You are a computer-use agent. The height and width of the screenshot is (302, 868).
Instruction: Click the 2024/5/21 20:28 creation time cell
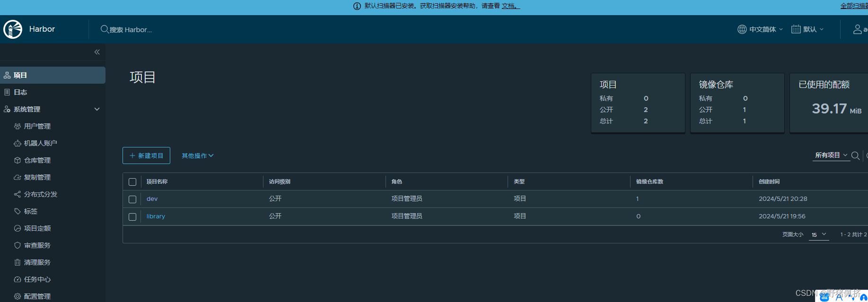point(783,199)
